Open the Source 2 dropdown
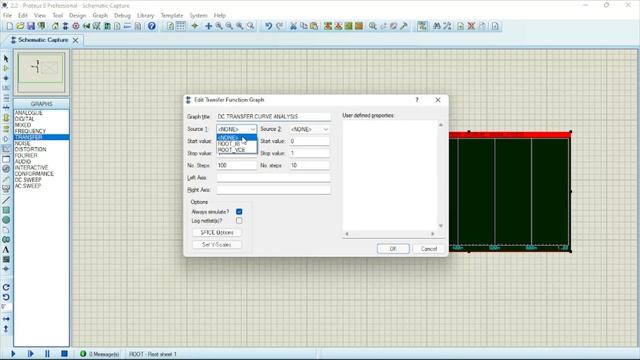The width and height of the screenshot is (640, 360). pos(309,129)
